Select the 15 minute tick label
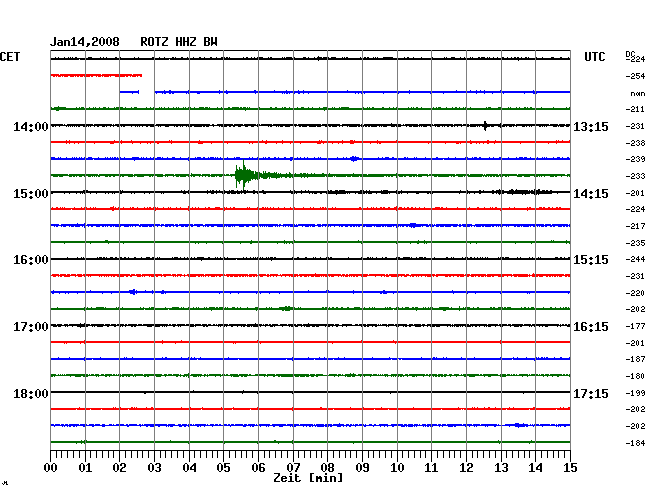650x494 pixels. (570, 468)
